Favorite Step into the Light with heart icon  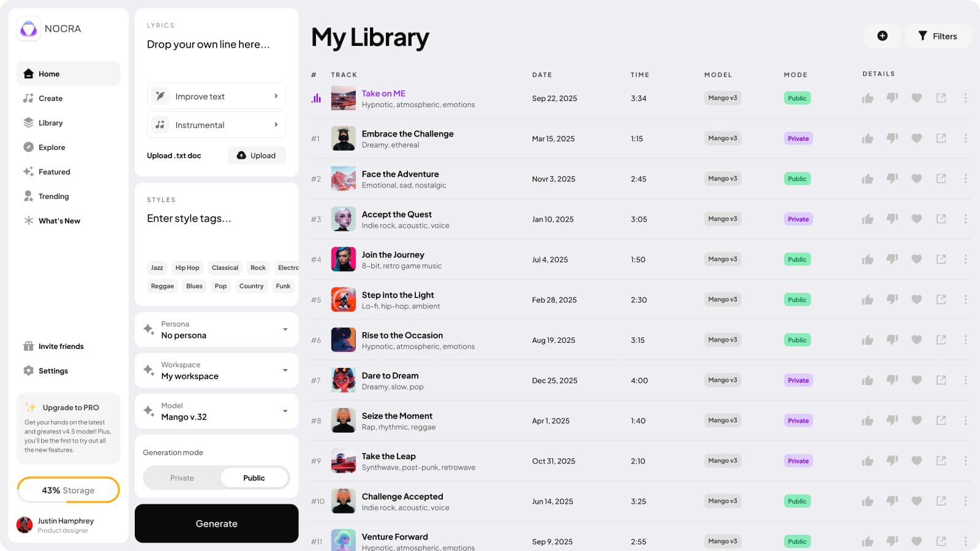tap(916, 299)
